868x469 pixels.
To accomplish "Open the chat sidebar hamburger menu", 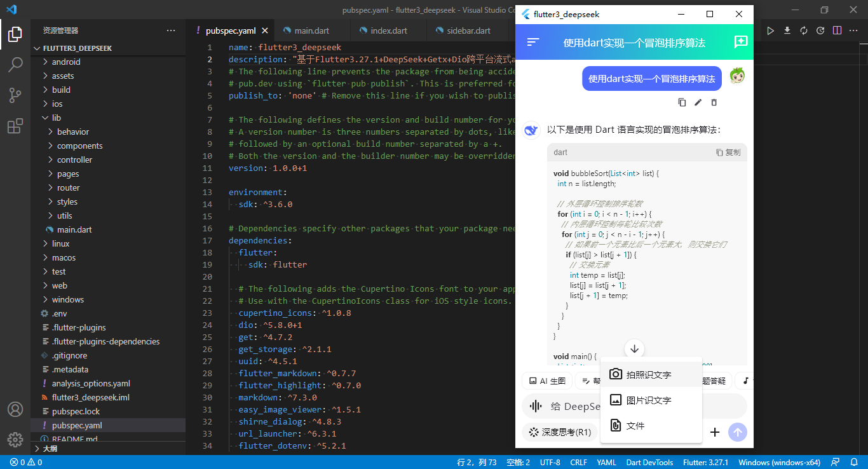I will 533,42.
